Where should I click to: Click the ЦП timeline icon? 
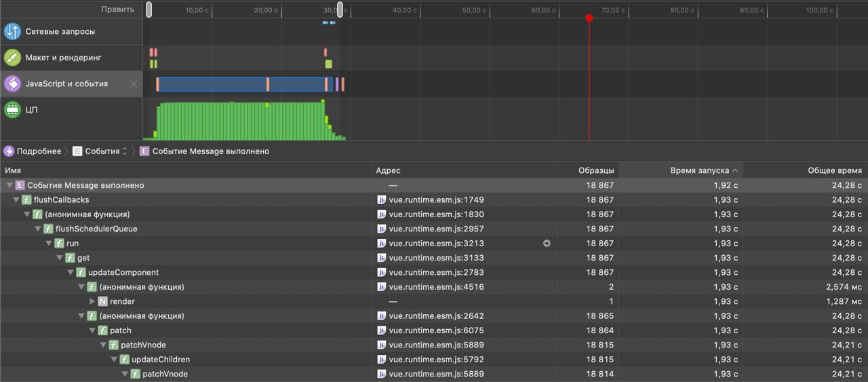pyautogui.click(x=12, y=110)
